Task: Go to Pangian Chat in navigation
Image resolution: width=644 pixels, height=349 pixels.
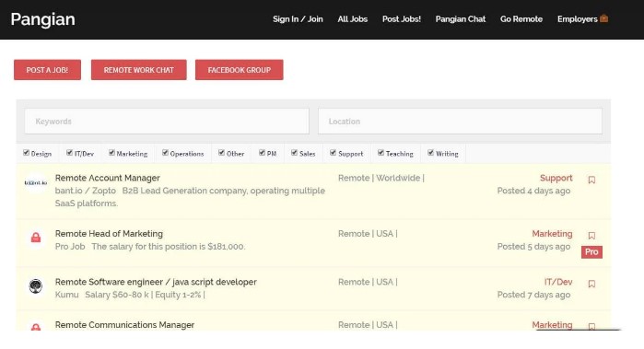Action: coord(461,19)
